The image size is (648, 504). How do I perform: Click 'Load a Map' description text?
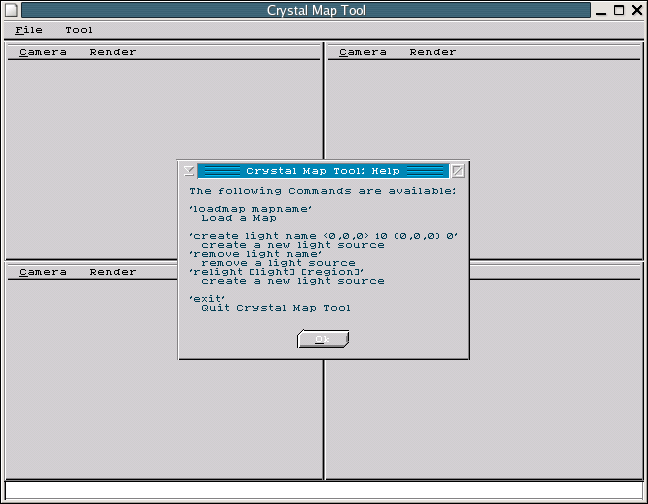coord(239,219)
